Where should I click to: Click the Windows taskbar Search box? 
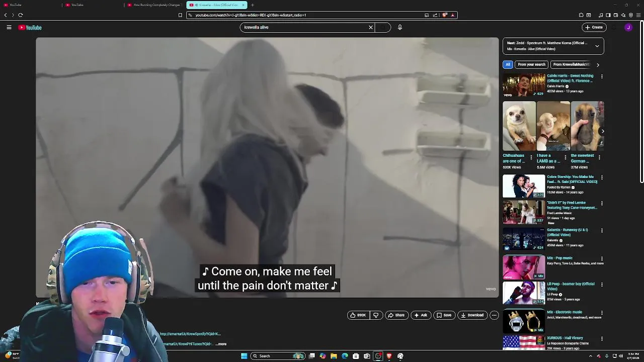(x=278, y=356)
